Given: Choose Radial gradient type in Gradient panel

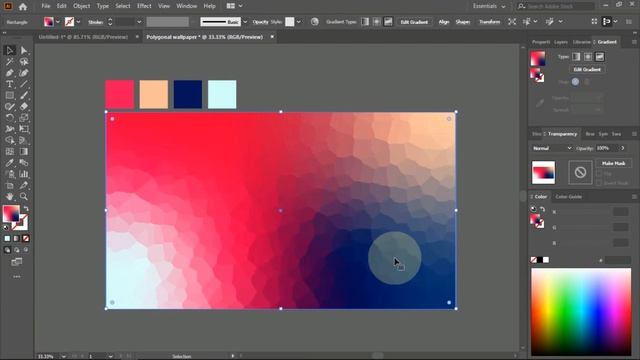Looking at the screenshot, I should click(x=588, y=57).
